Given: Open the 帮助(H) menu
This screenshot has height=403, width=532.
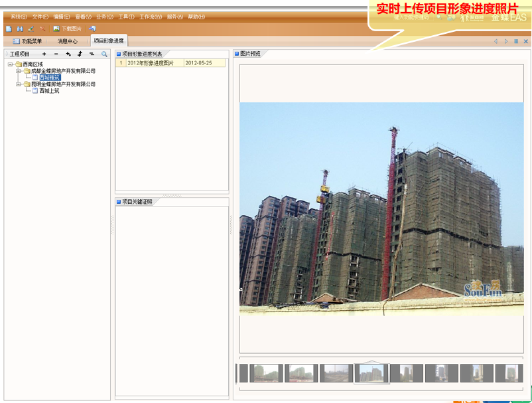Looking at the screenshot, I should (196, 17).
